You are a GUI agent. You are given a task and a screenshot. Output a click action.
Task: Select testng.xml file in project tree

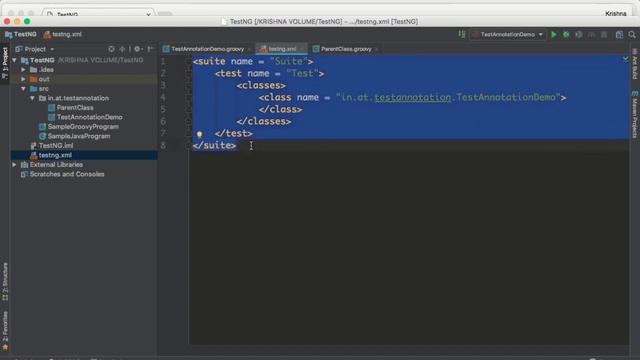[55, 156]
